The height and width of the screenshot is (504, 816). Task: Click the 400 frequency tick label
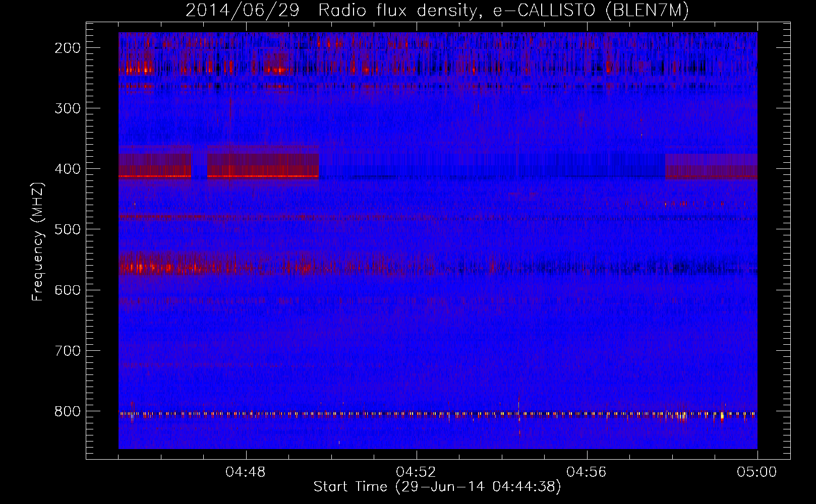tap(67, 169)
